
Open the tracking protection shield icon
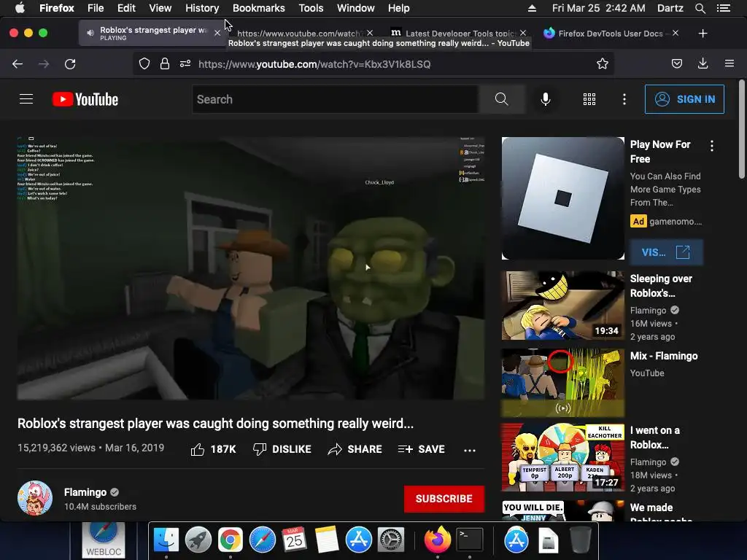tap(144, 64)
